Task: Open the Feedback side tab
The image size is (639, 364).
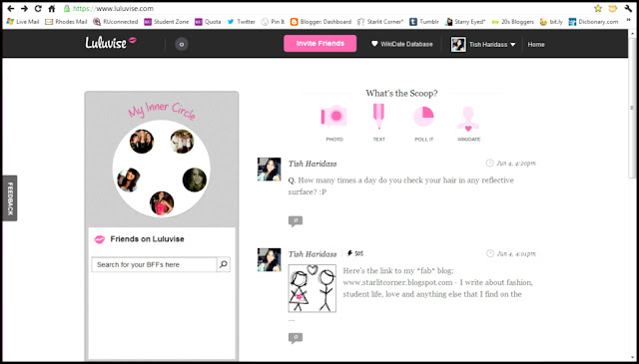Action: tap(10, 198)
